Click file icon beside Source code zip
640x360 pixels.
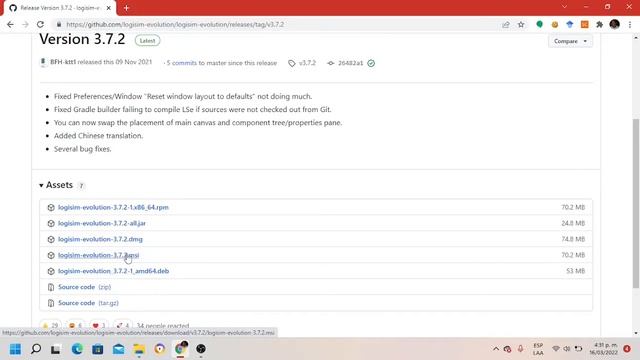pyautogui.click(x=51, y=287)
